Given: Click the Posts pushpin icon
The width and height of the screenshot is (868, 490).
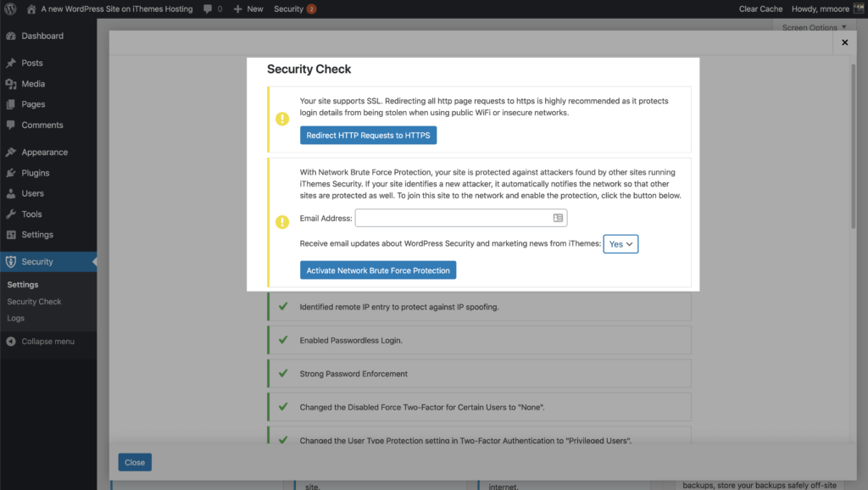Looking at the screenshot, I should click(x=11, y=63).
